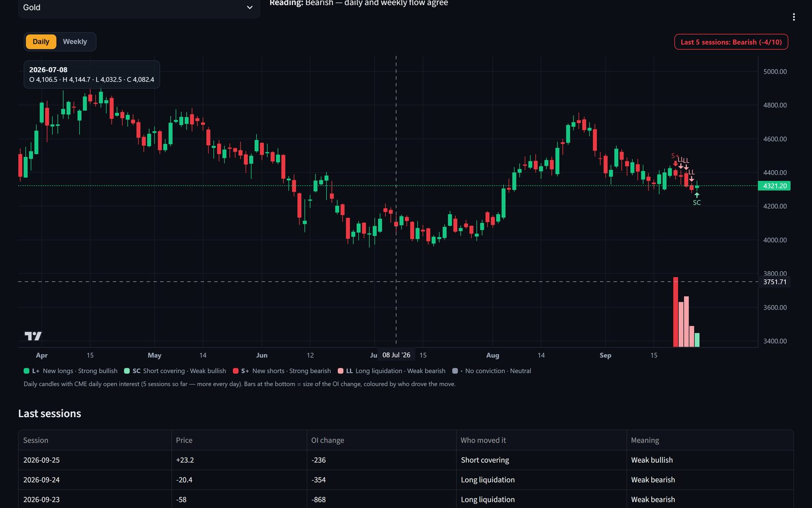Select the 2026-09-25 session row

(x=405, y=460)
